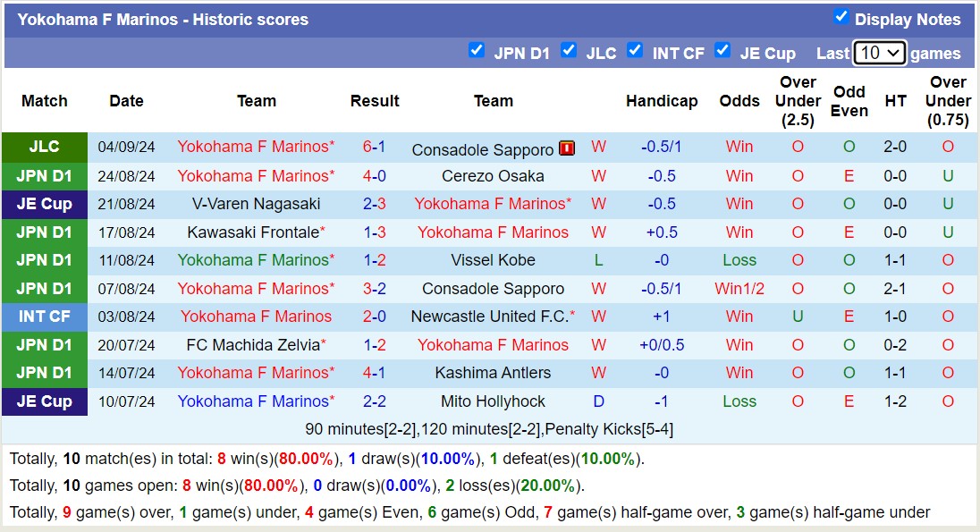Click the red card icon beside Consadole Sapporo
The height and width of the screenshot is (532, 980).
[x=567, y=148]
